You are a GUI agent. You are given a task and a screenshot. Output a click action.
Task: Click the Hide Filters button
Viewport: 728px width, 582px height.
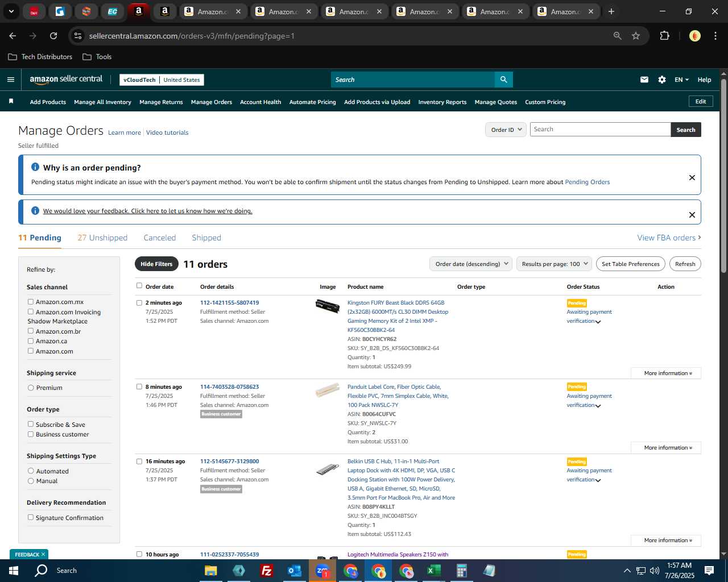(x=156, y=264)
